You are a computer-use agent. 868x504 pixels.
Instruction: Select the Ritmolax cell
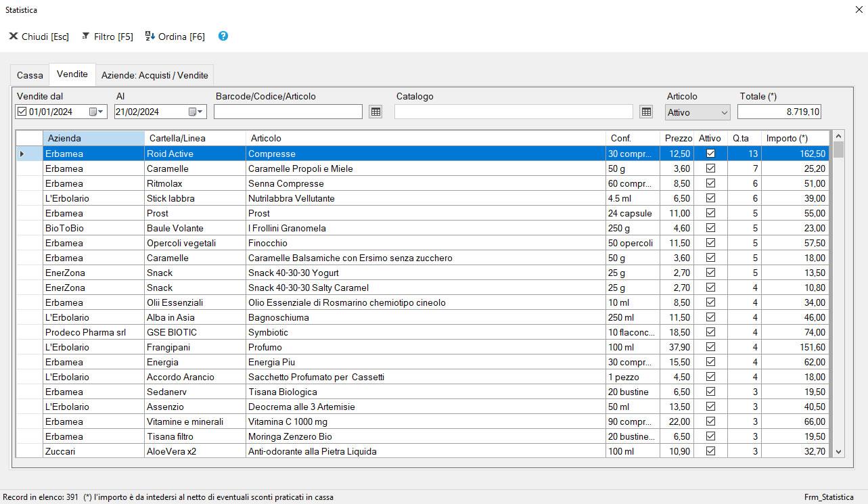[x=195, y=183]
